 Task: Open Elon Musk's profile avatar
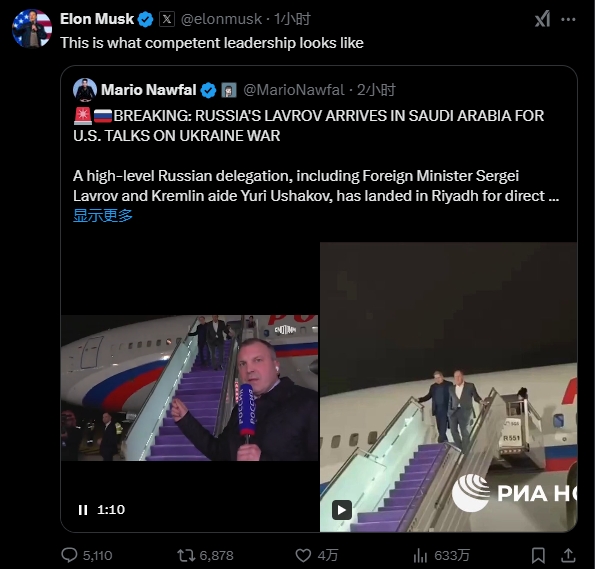pos(32,29)
